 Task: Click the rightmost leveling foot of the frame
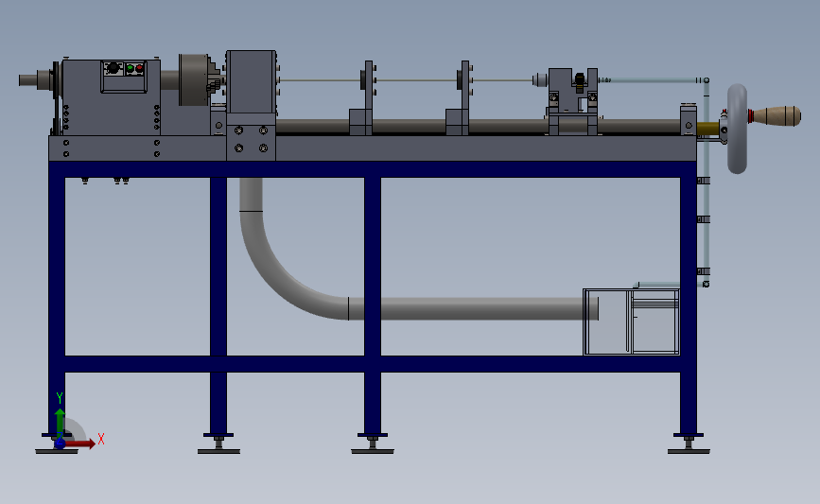pos(689,446)
